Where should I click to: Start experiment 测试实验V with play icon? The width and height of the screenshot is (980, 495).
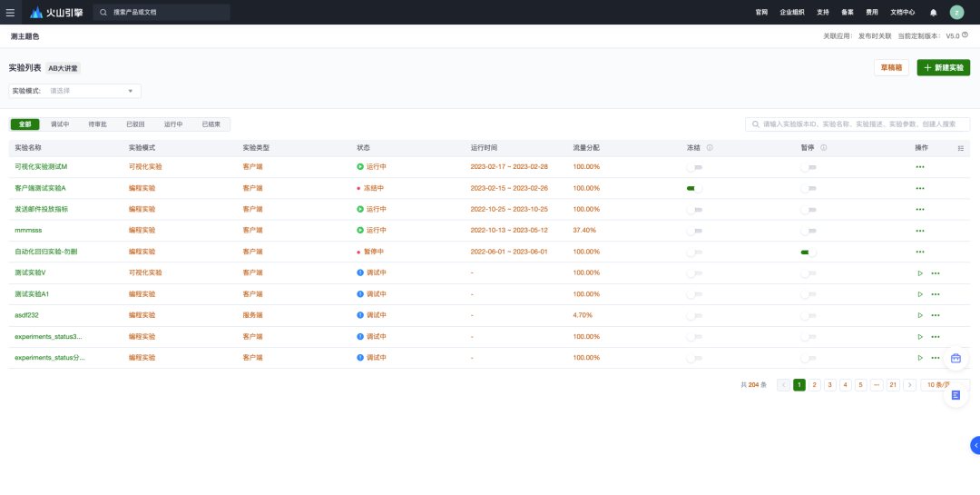point(920,272)
